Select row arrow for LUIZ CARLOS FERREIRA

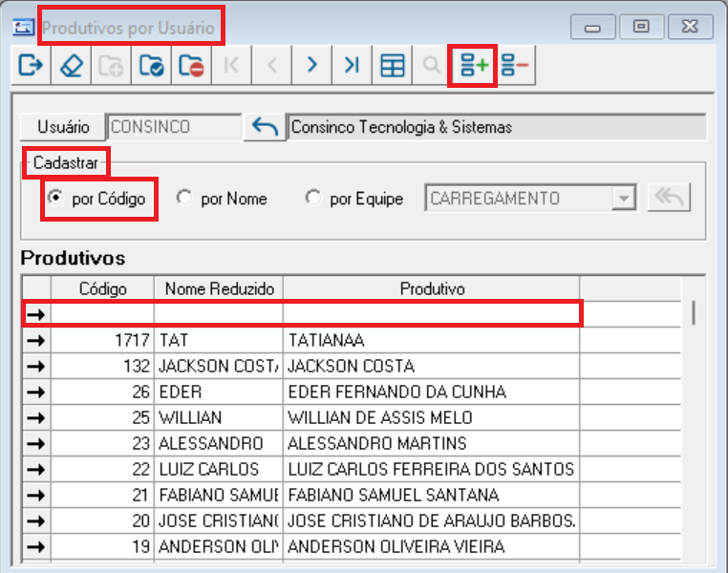pyautogui.click(x=36, y=470)
